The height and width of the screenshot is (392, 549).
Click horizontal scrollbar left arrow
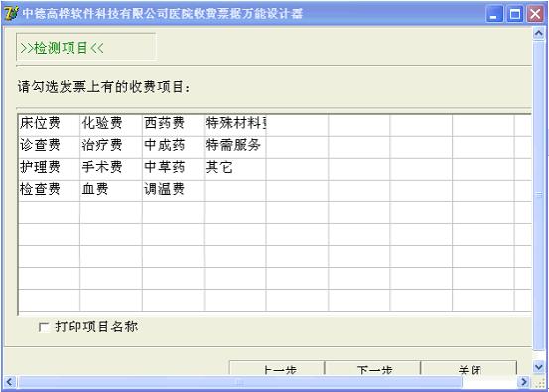tap(10, 381)
